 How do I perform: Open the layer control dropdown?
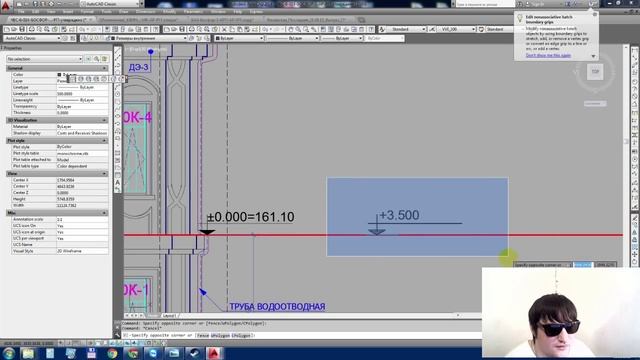[149, 38]
